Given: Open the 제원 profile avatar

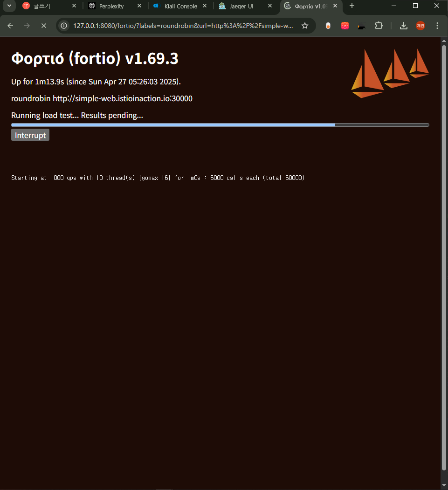Looking at the screenshot, I should (420, 26).
